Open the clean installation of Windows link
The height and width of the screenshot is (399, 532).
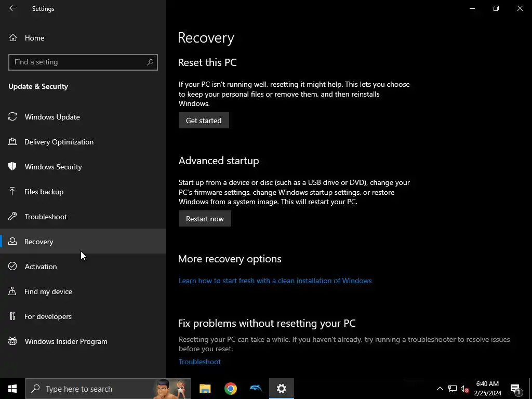275,281
